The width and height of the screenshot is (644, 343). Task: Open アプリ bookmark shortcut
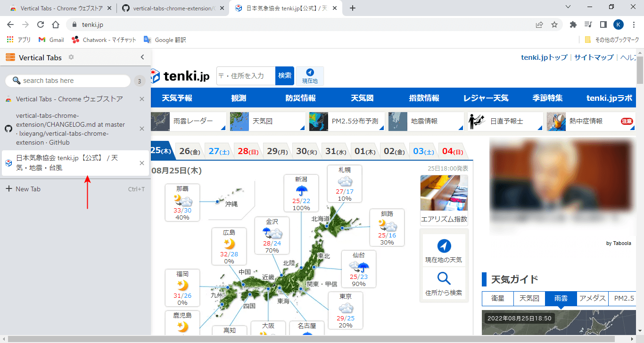pyautogui.click(x=19, y=40)
